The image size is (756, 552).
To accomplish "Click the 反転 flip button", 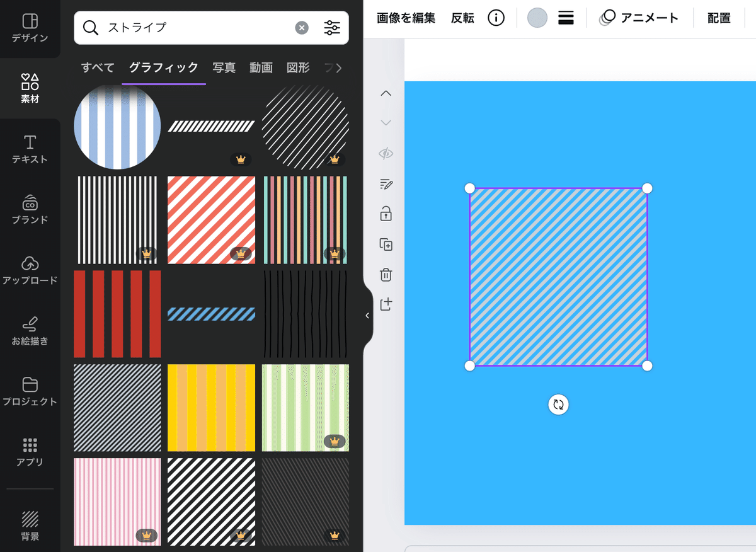I will 462,18.
